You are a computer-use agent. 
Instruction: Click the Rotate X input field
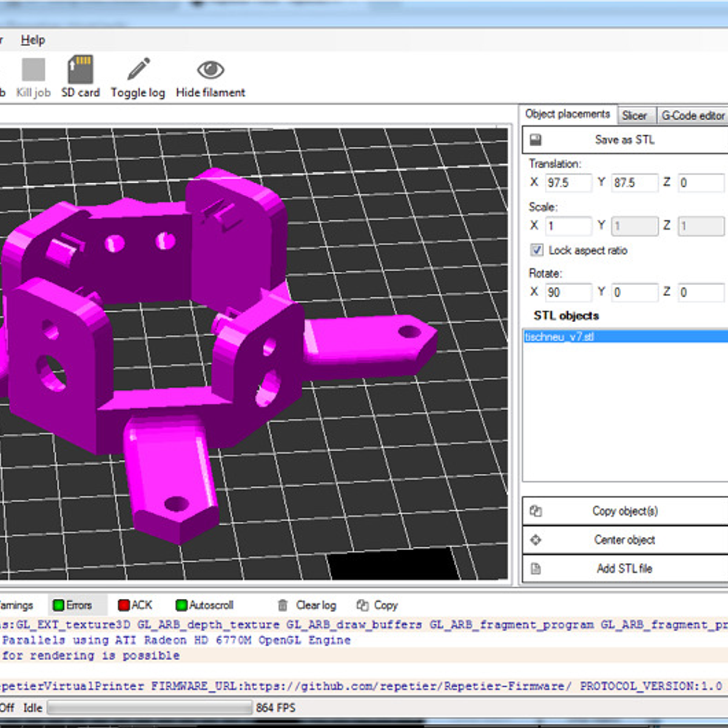coord(567,292)
